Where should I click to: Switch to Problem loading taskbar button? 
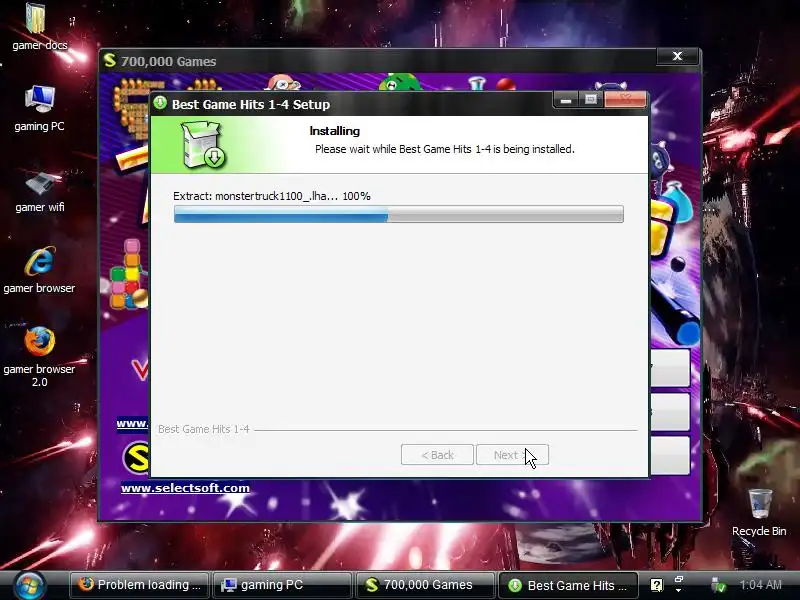[x=139, y=585]
